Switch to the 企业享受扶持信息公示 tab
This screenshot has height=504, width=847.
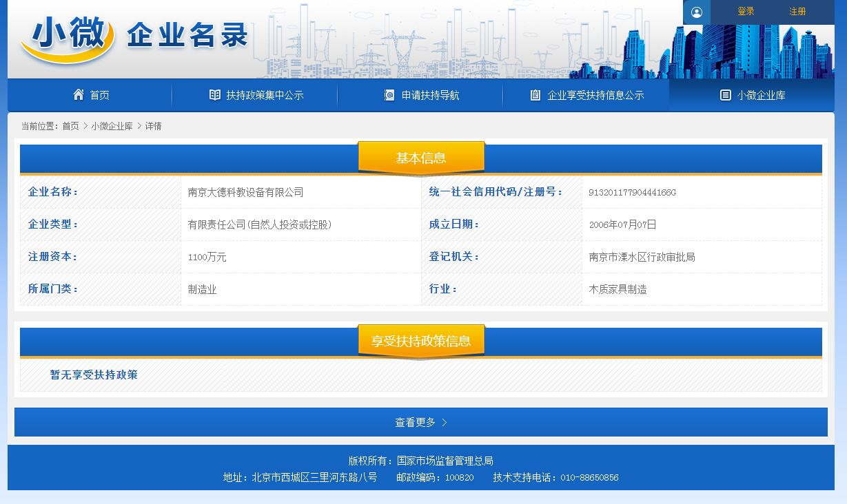pyautogui.click(x=595, y=95)
